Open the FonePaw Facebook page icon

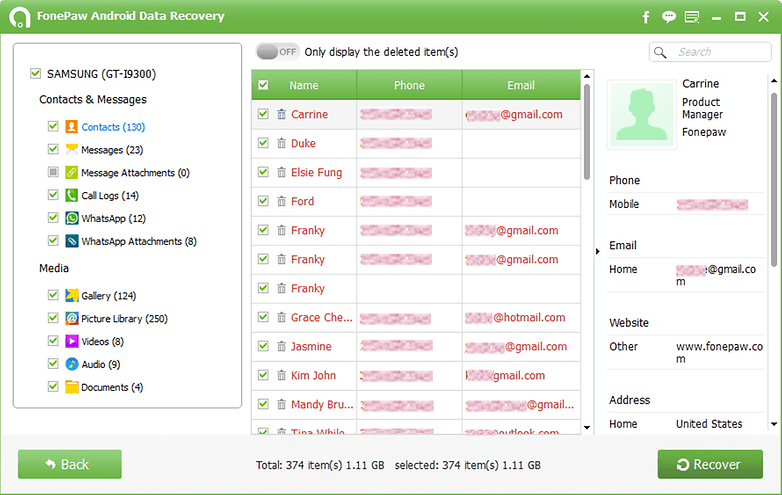click(x=646, y=17)
